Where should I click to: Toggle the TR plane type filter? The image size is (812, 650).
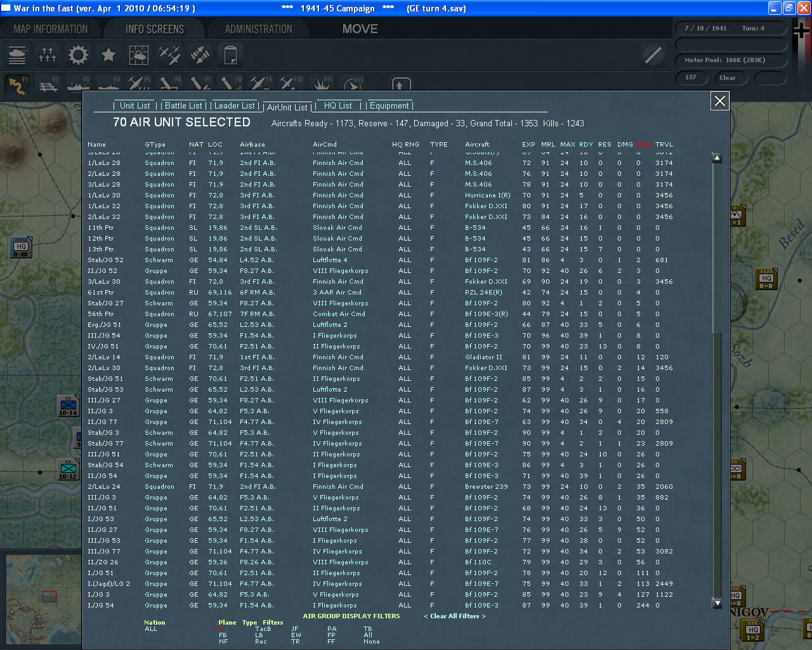[x=296, y=642]
